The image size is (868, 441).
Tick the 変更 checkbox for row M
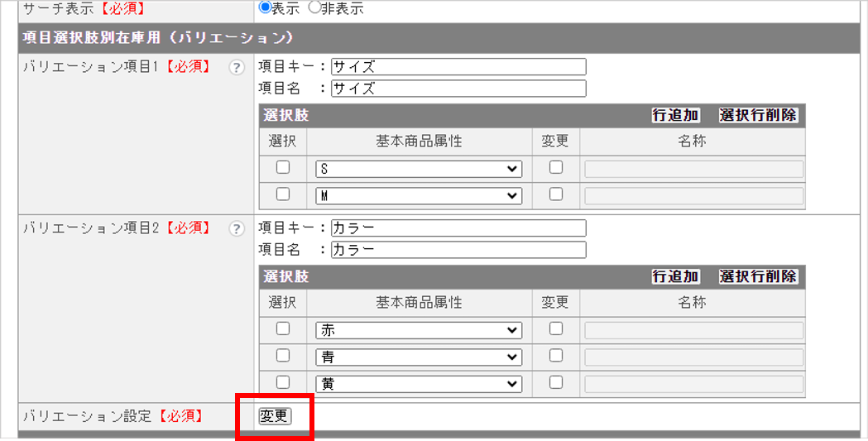[x=556, y=194]
